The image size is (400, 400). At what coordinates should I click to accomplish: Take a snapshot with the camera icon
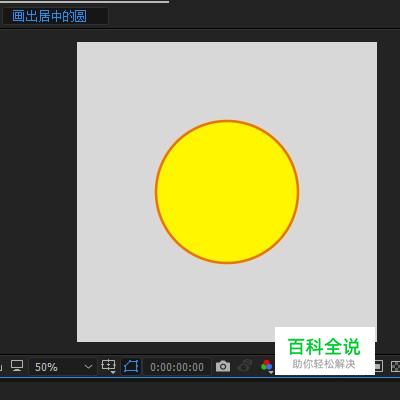[223, 367]
